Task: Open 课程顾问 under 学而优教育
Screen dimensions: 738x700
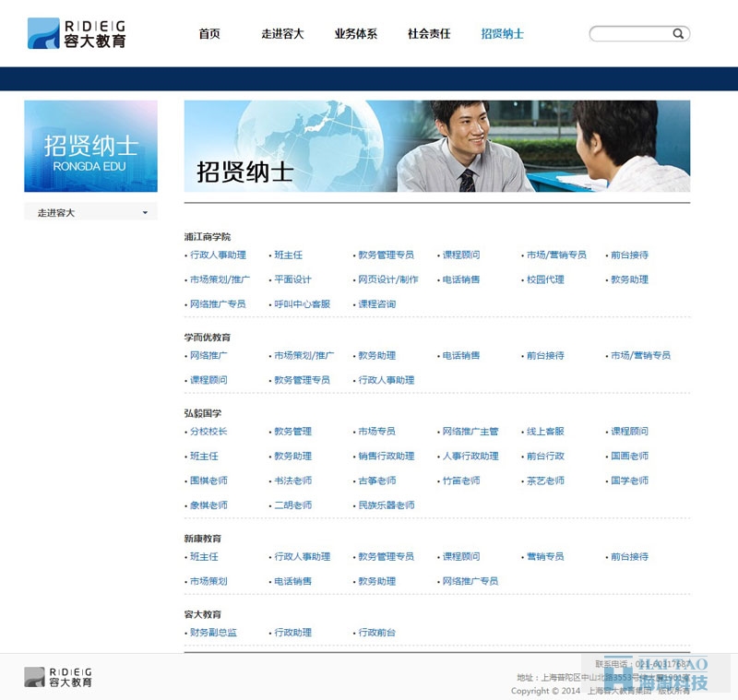Action: (x=208, y=380)
